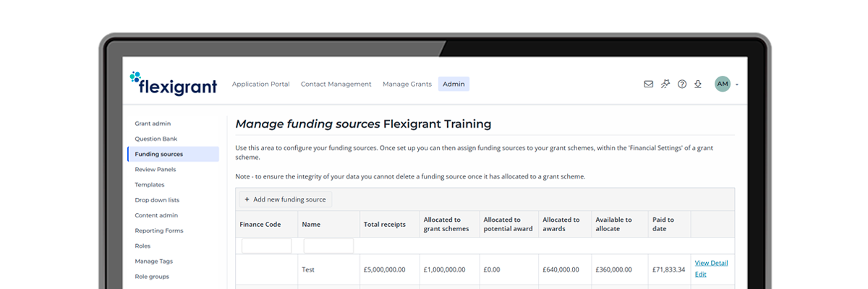Open Review Panels in sidebar
This screenshot has width=868, height=289.
(155, 169)
